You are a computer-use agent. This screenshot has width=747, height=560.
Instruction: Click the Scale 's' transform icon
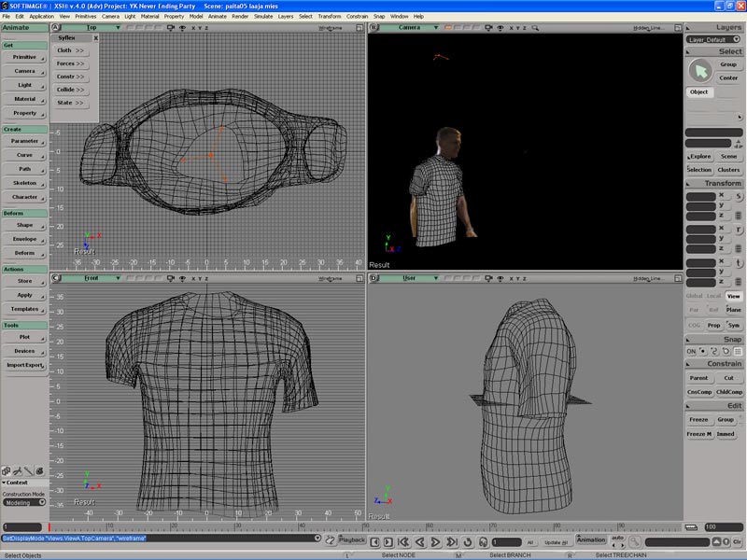click(738, 196)
